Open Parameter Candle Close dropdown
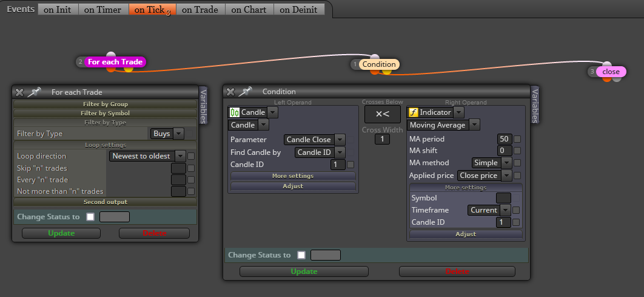 [x=315, y=140]
